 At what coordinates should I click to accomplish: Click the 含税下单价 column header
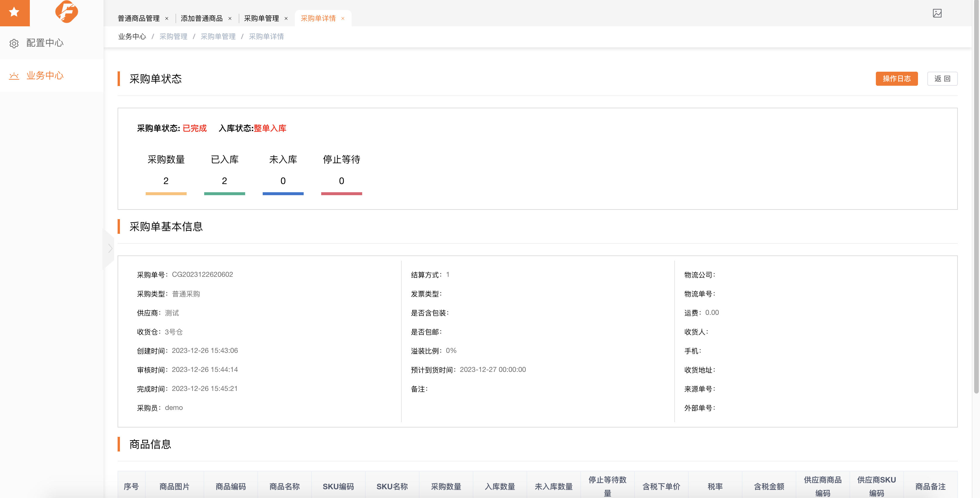pyautogui.click(x=661, y=487)
